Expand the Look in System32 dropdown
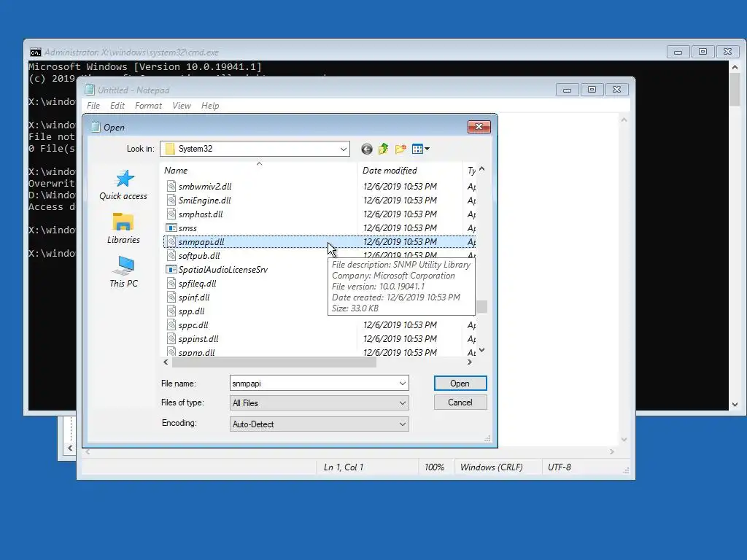747x560 pixels. 343,149
